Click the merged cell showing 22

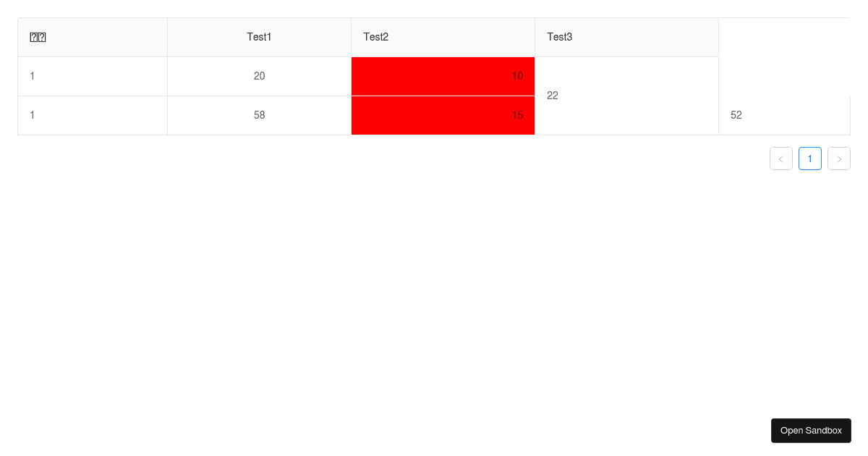click(627, 96)
